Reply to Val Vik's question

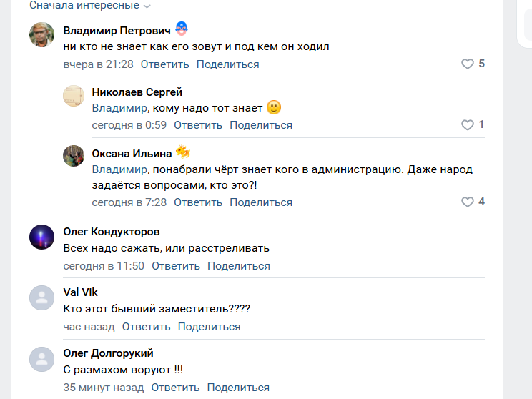coord(146,327)
